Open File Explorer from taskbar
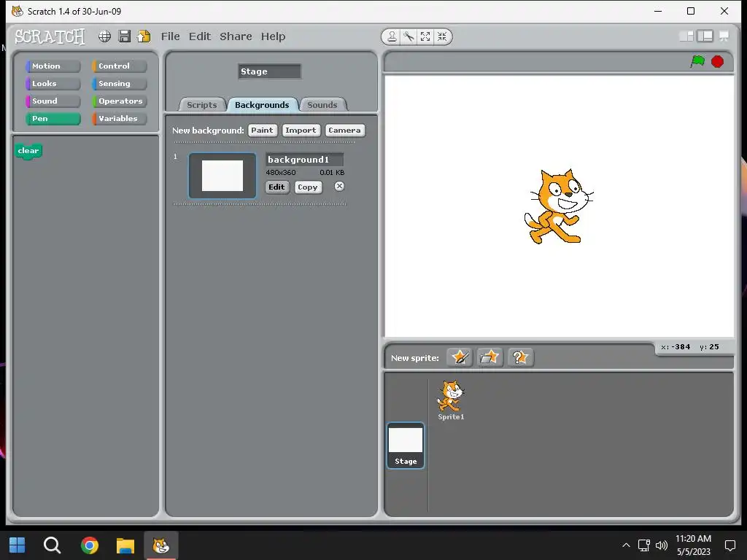The height and width of the screenshot is (560, 747). pyautogui.click(x=125, y=545)
